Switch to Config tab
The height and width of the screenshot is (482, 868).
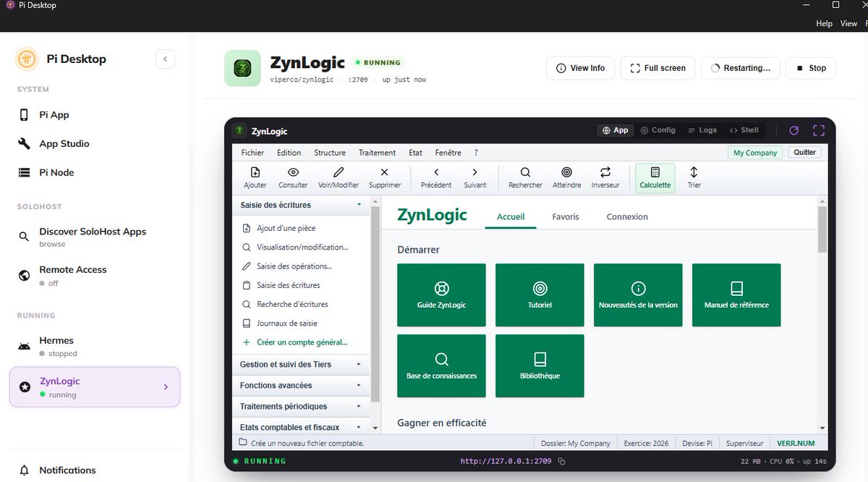click(x=658, y=130)
